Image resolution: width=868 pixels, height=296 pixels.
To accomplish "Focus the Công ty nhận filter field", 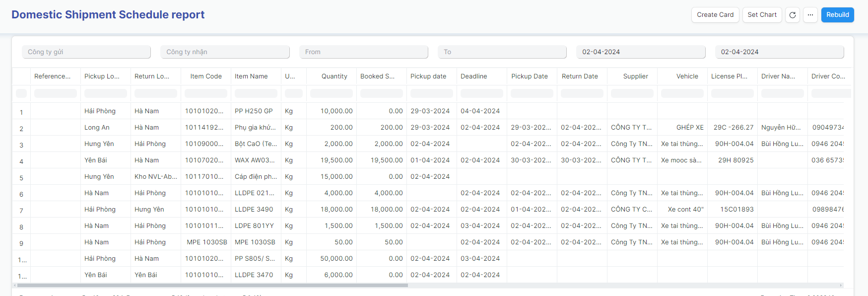I will pos(225,52).
